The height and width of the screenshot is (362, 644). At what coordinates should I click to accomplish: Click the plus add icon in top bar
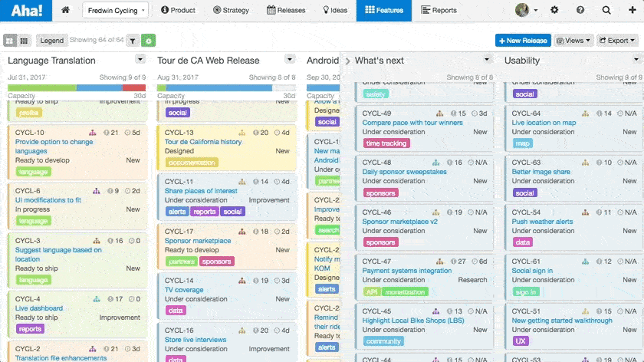point(632,10)
